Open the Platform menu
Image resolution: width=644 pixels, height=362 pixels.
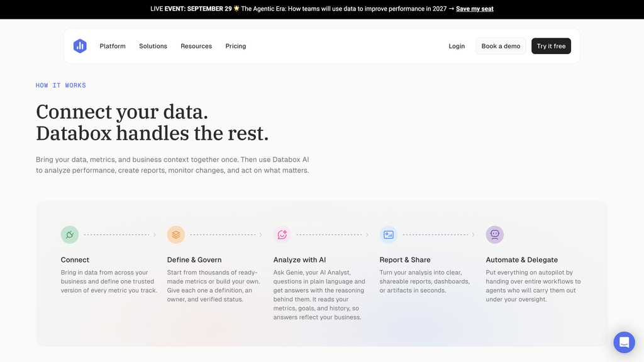pos(113,46)
